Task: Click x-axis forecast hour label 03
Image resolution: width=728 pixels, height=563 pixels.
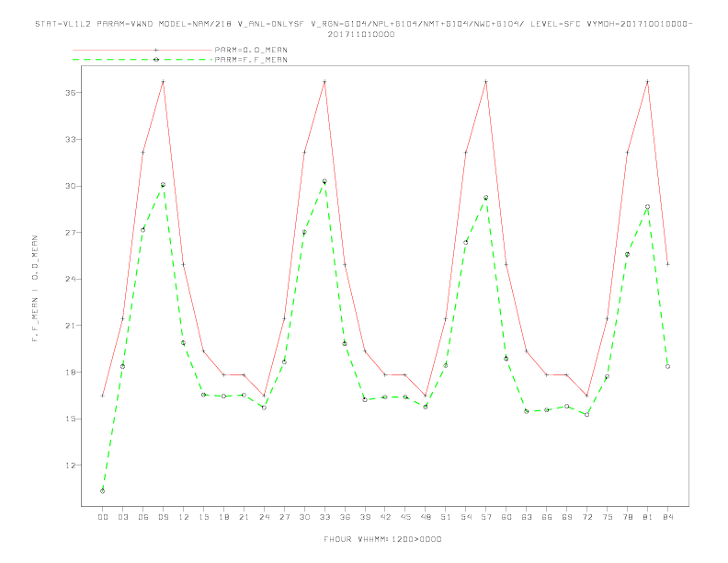Action: [122, 517]
